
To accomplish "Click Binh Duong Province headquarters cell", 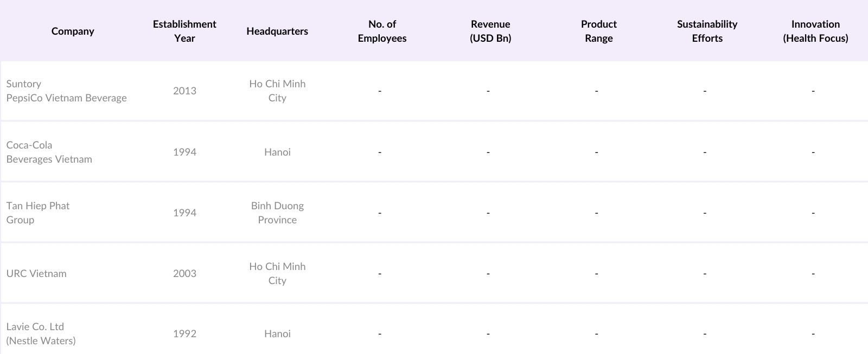I will (277, 213).
